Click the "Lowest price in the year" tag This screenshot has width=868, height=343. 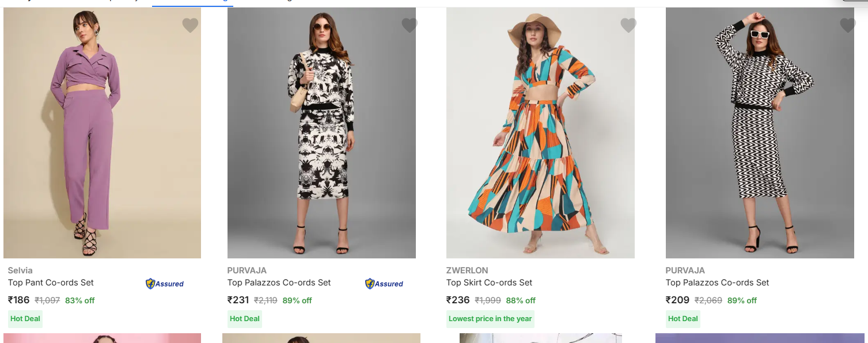click(x=490, y=319)
